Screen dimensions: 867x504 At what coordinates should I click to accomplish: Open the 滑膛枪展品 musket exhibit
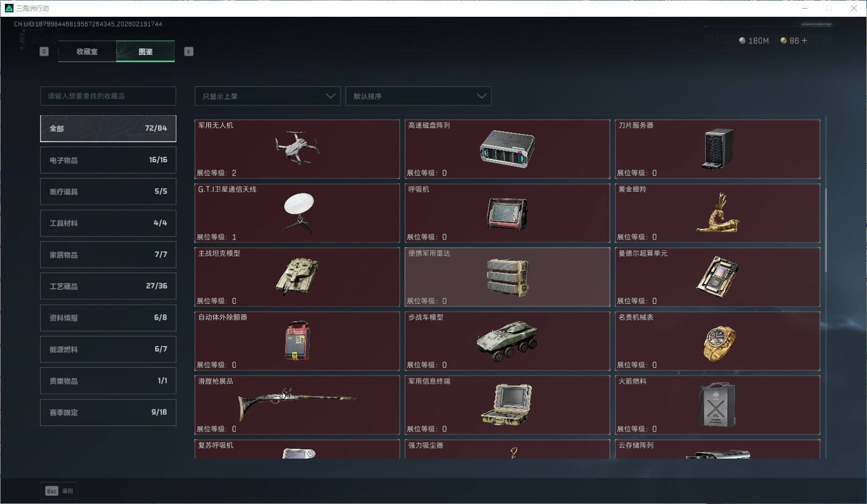[297, 405]
